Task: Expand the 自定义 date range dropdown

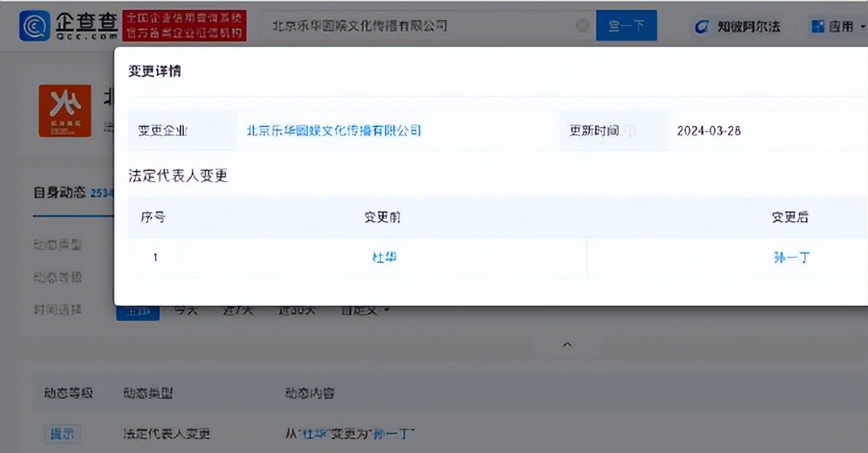Action: tap(365, 310)
